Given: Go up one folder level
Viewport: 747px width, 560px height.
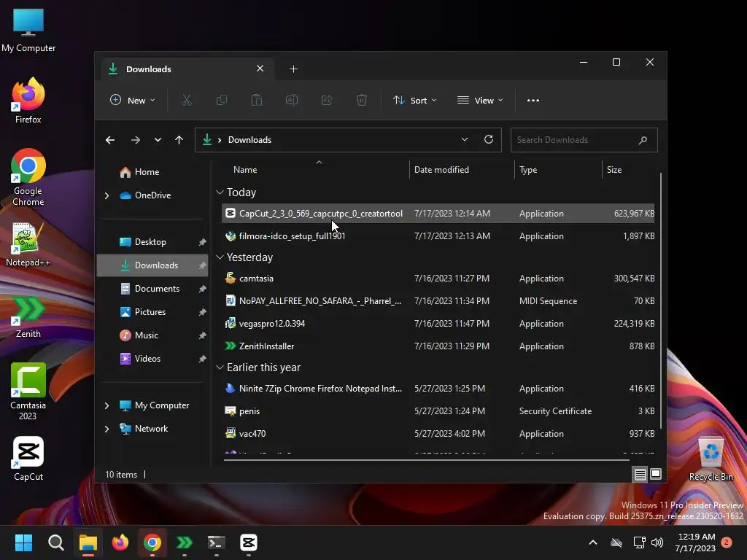Looking at the screenshot, I should point(179,140).
